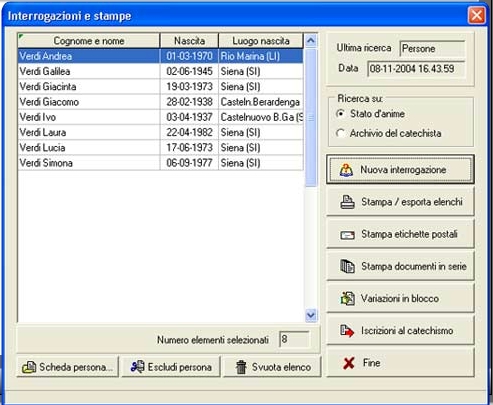
Task: Click the Nuova interrogazione icon
Action: point(346,170)
